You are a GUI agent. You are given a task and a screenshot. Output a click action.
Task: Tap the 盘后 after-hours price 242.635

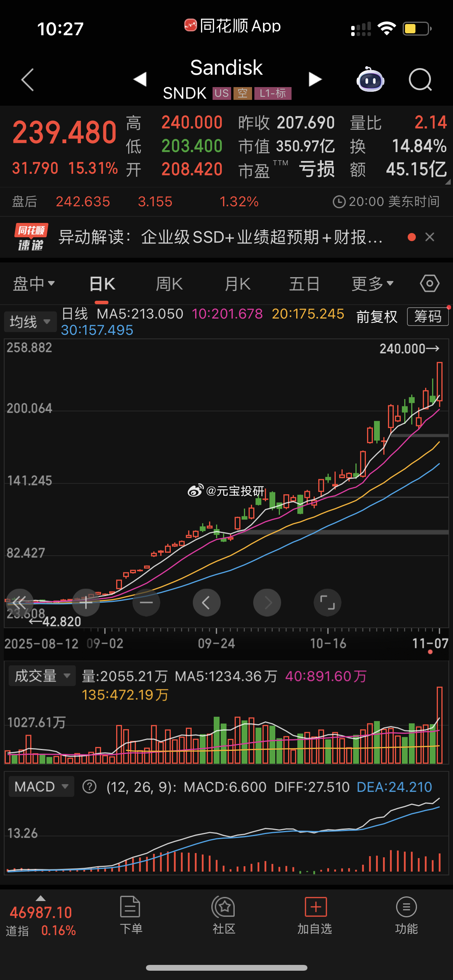pyautogui.click(x=83, y=202)
